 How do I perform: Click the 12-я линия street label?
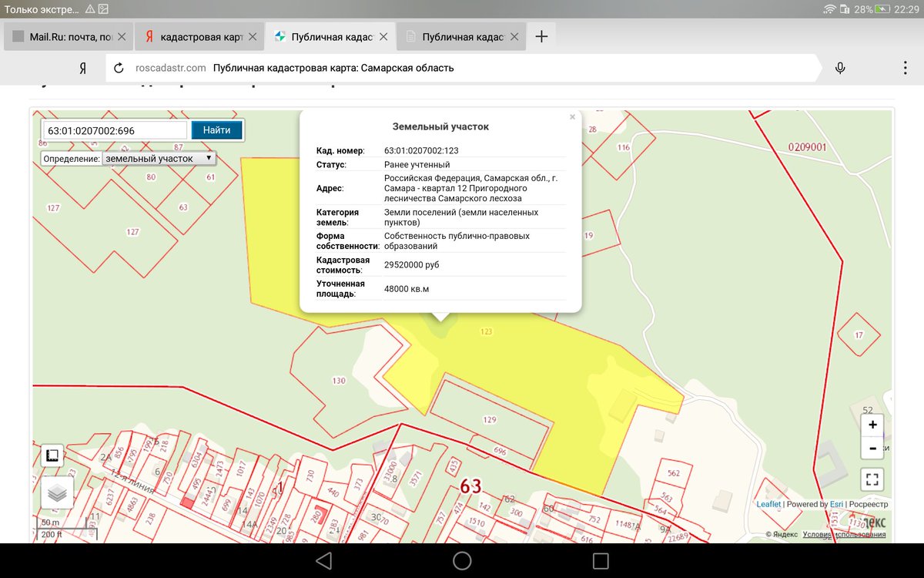tap(133, 482)
